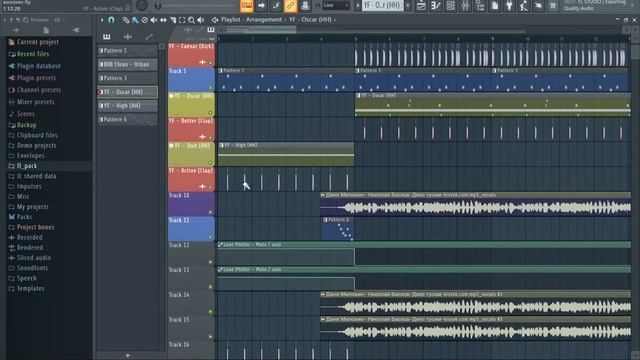Select the Paint brush tool
Image resolution: width=640 pixels, height=360 pixels.
pyautogui.click(x=135, y=20)
